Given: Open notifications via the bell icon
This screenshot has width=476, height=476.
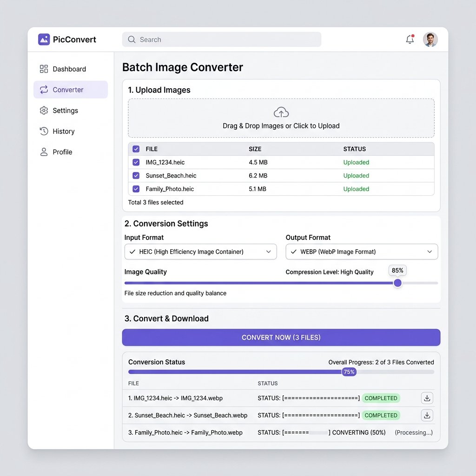Looking at the screenshot, I should 410,39.
